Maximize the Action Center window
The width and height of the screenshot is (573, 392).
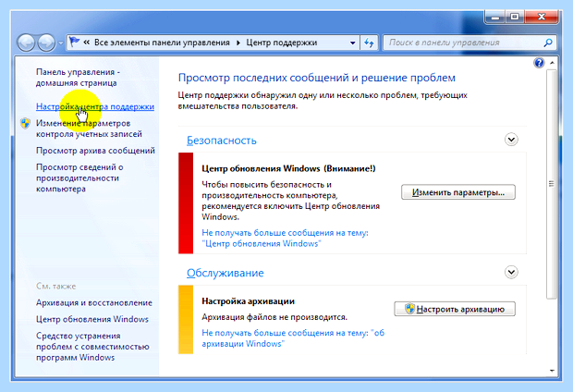(x=515, y=17)
